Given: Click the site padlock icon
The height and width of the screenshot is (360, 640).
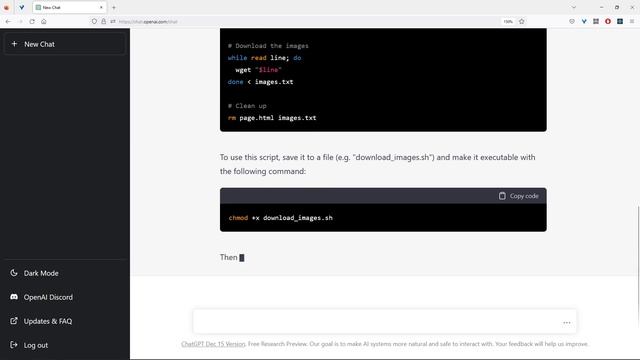Looking at the screenshot, I should (104, 21).
